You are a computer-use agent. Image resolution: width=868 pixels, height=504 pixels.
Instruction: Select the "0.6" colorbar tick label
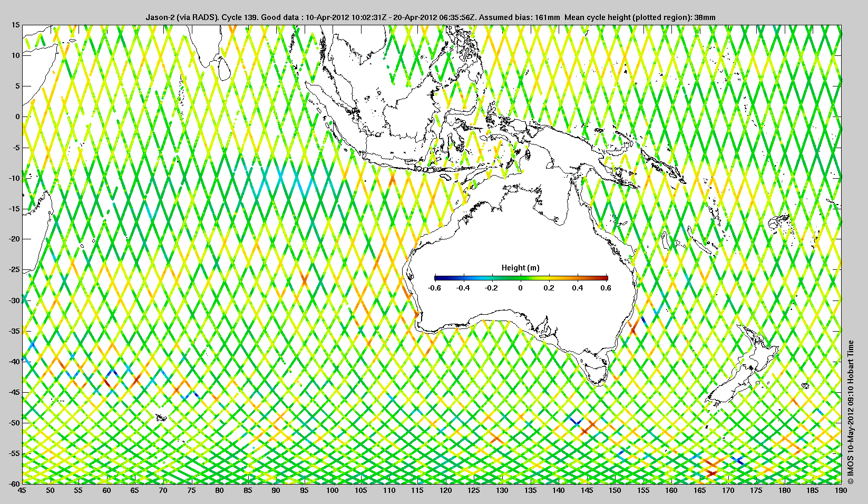pyautogui.click(x=606, y=288)
